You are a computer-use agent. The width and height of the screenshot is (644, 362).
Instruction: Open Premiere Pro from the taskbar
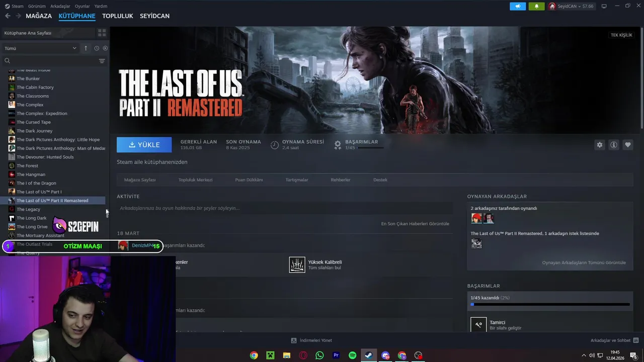click(x=336, y=355)
